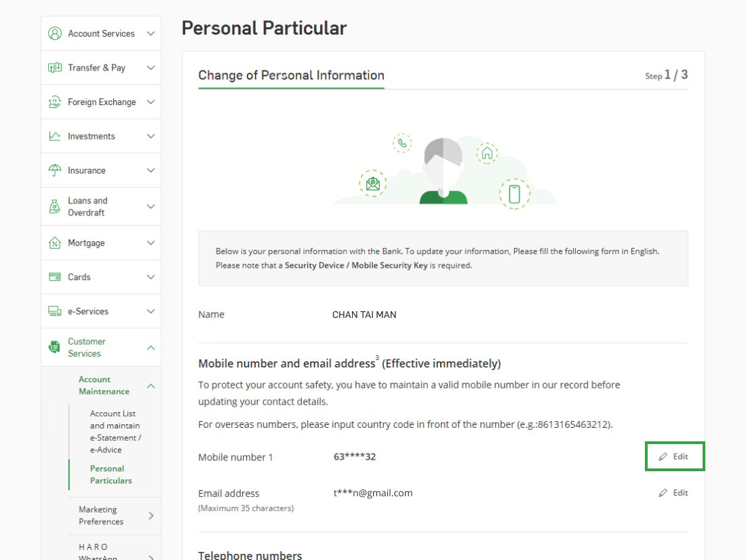Screen dimensions: 746x560
Task: Open Account List and maintain e-Statement
Action: click(x=115, y=432)
